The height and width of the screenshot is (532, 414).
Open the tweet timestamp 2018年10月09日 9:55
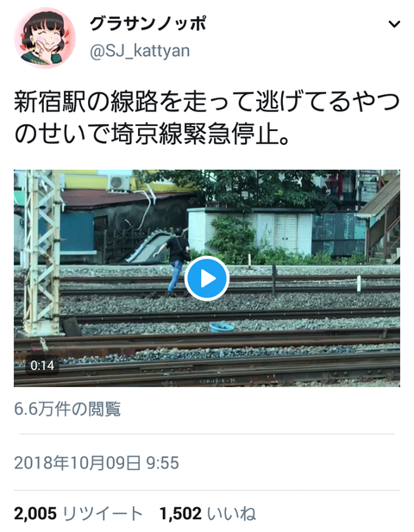click(x=97, y=463)
